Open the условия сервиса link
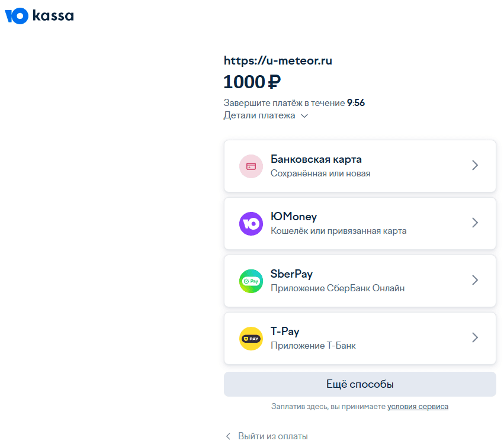The width and height of the screenshot is (504, 444). click(418, 407)
